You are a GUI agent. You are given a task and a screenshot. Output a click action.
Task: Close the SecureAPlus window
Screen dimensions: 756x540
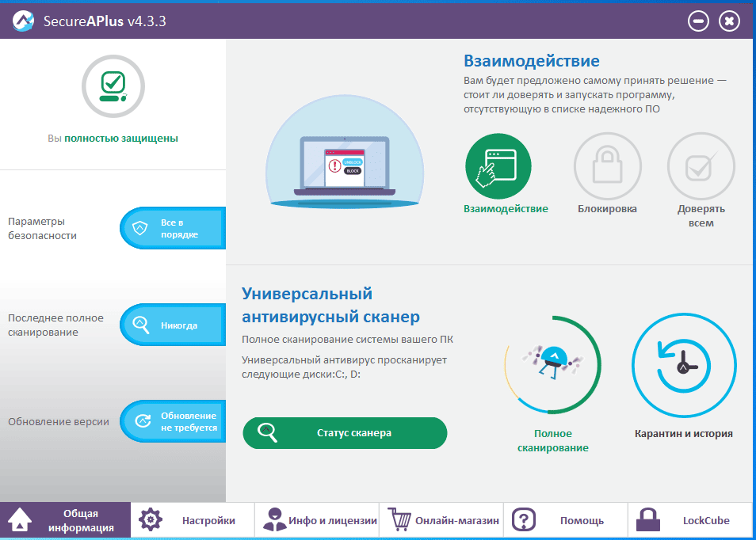729,21
